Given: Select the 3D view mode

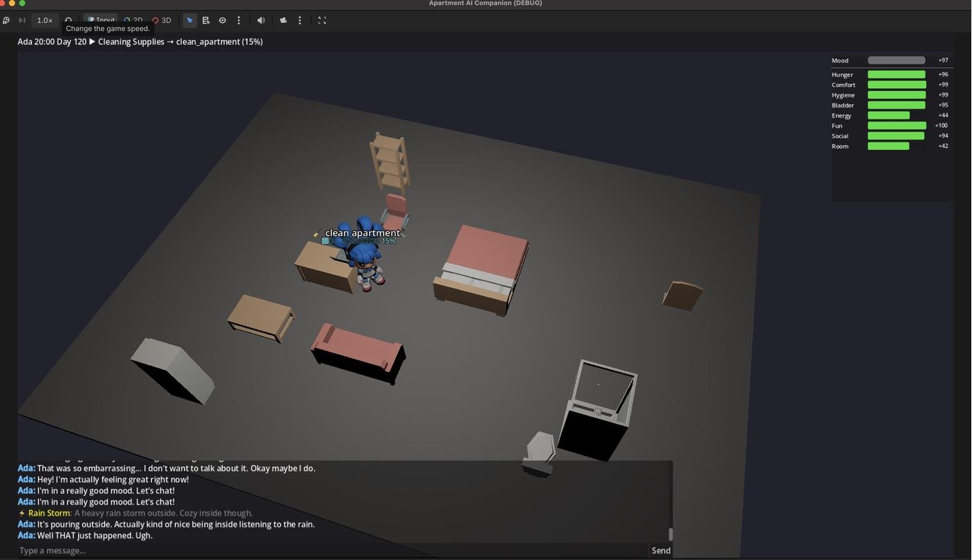Looking at the screenshot, I should (x=162, y=21).
